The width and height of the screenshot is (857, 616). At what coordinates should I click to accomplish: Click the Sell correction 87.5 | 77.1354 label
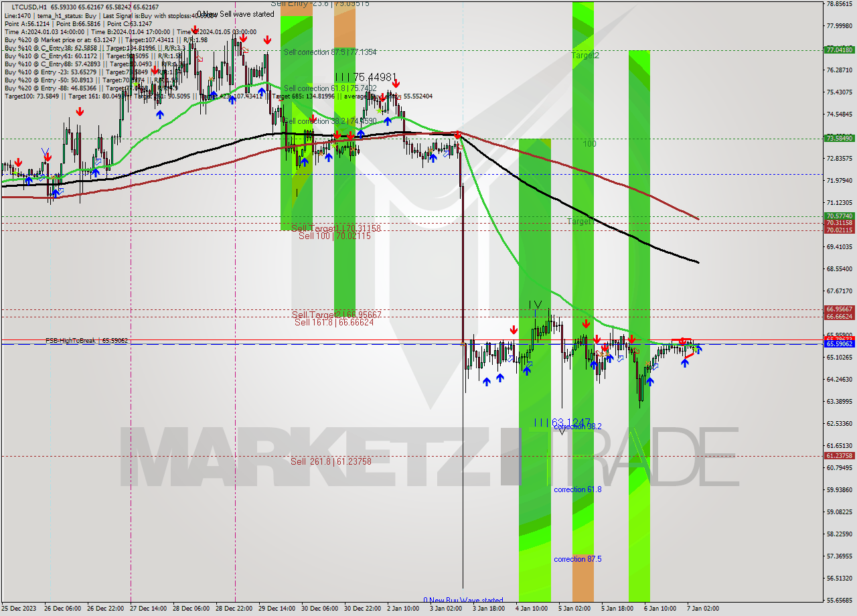tap(330, 52)
